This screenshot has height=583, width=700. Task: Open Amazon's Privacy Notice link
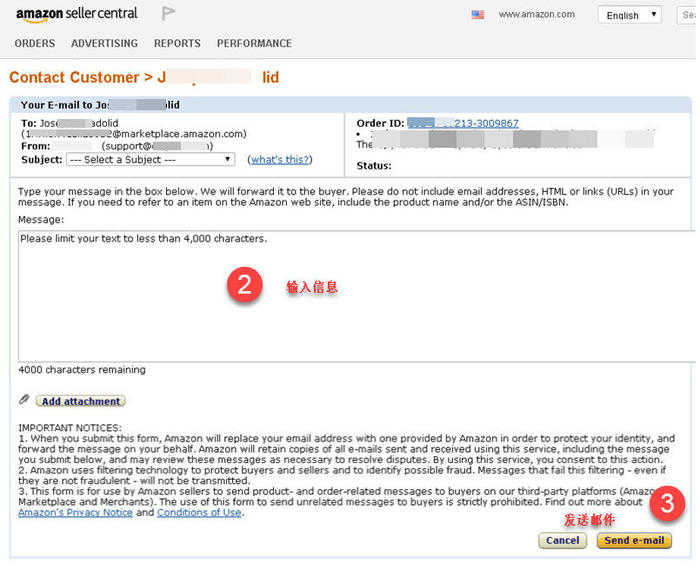(75, 512)
